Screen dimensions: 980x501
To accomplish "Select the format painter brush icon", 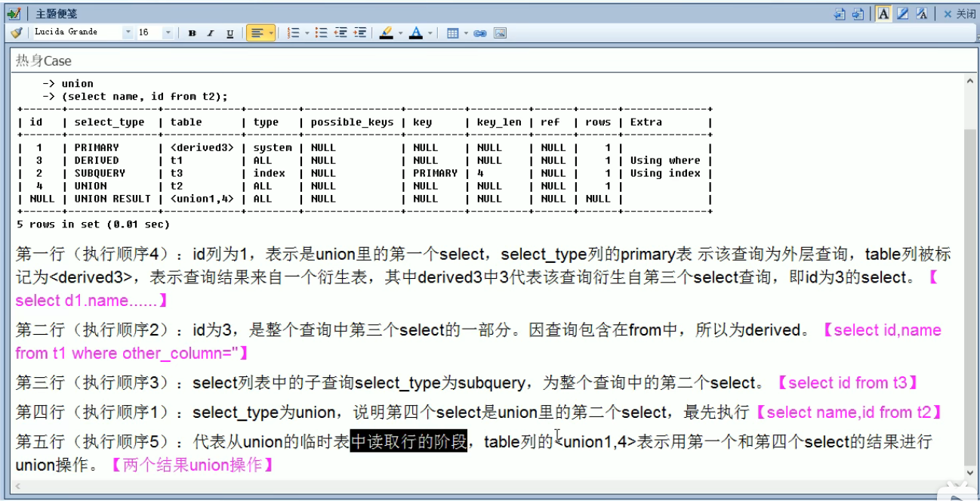I will point(15,32).
